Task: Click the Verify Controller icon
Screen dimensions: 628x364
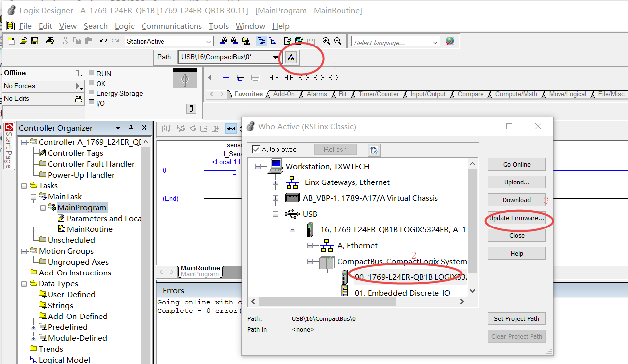Action: tap(299, 41)
